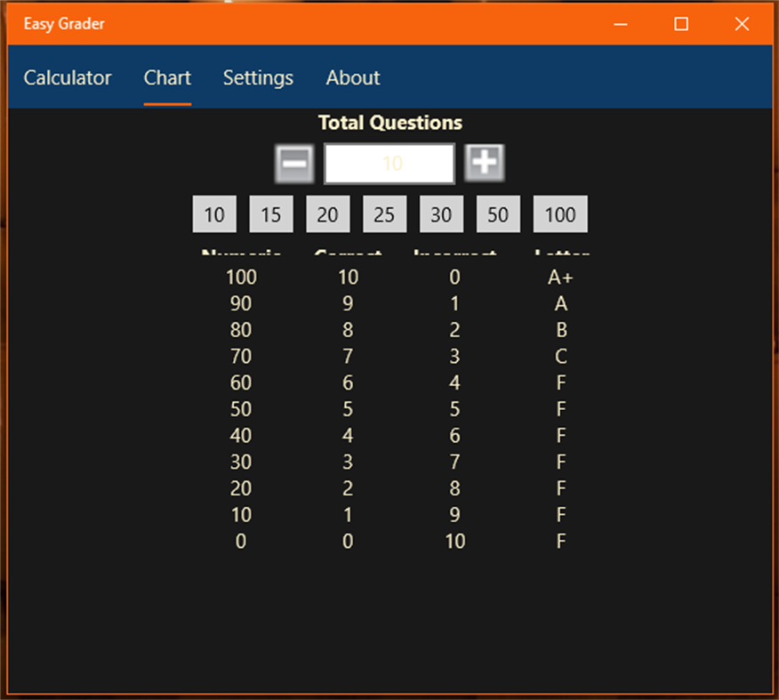Screen dimensions: 779x700
Task: Select the 20 questions preset
Action: pos(327,213)
